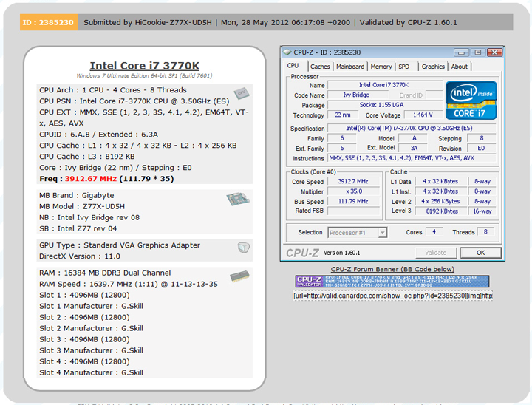
Task: Click the Specification i7-3770K field
Action: (x=412, y=128)
